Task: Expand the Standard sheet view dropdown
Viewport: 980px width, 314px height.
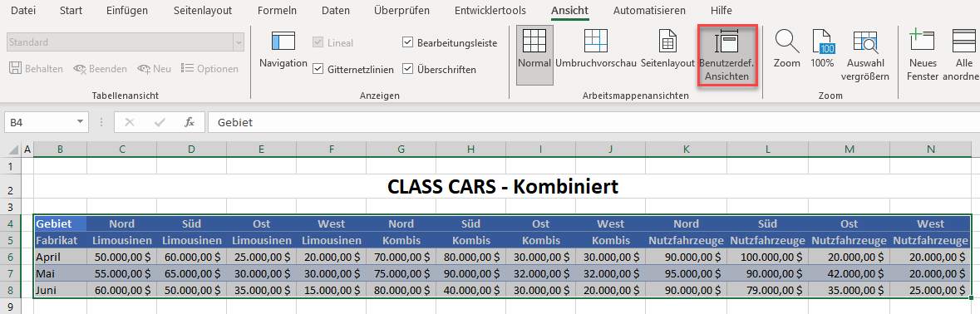Action: pos(238,42)
